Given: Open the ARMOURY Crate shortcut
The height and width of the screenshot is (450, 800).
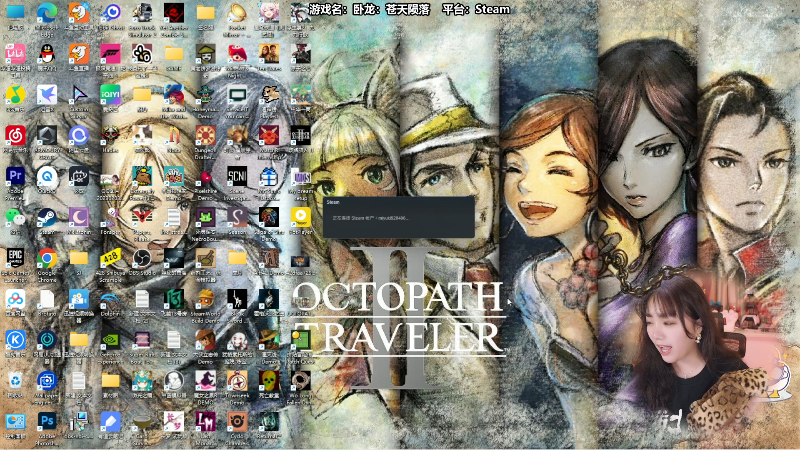Looking at the screenshot, I should [47, 136].
